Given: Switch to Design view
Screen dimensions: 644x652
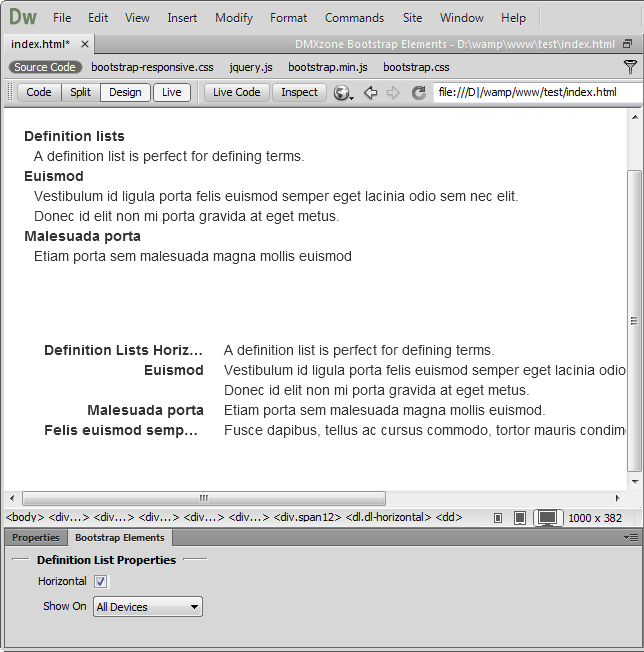Looking at the screenshot, I should click(x=125, y=92).
